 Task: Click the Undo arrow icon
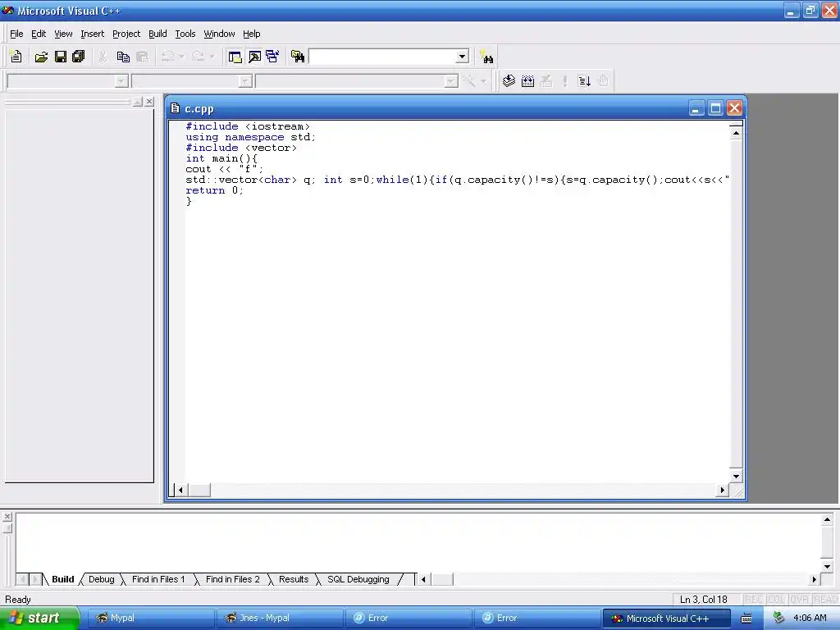168,57
